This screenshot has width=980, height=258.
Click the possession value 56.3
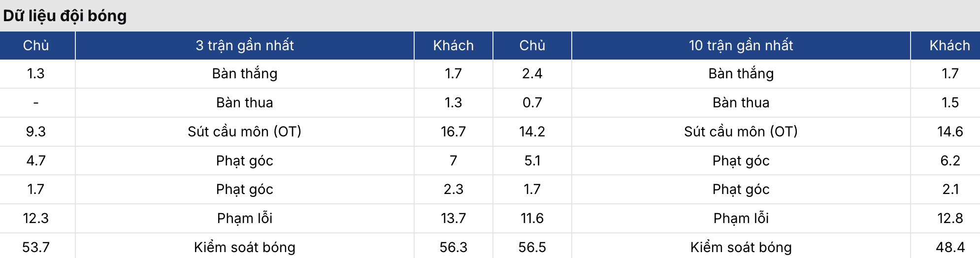coord(453,247)
